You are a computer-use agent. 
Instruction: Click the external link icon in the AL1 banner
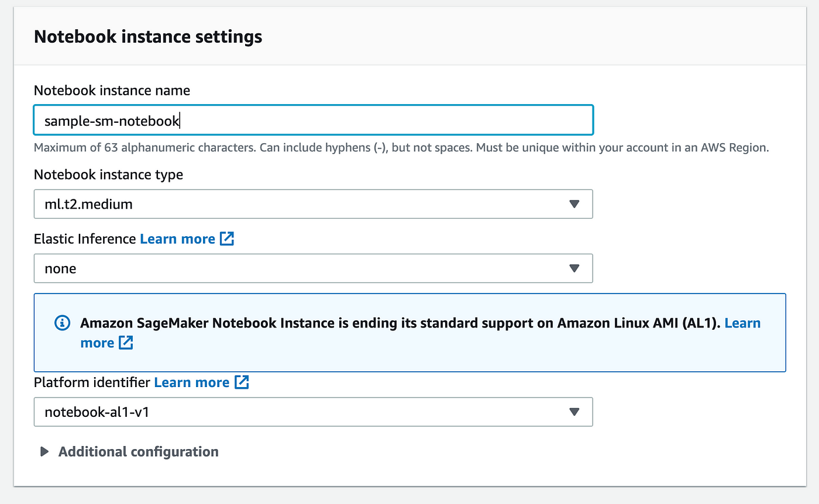[x=126, y=343]
